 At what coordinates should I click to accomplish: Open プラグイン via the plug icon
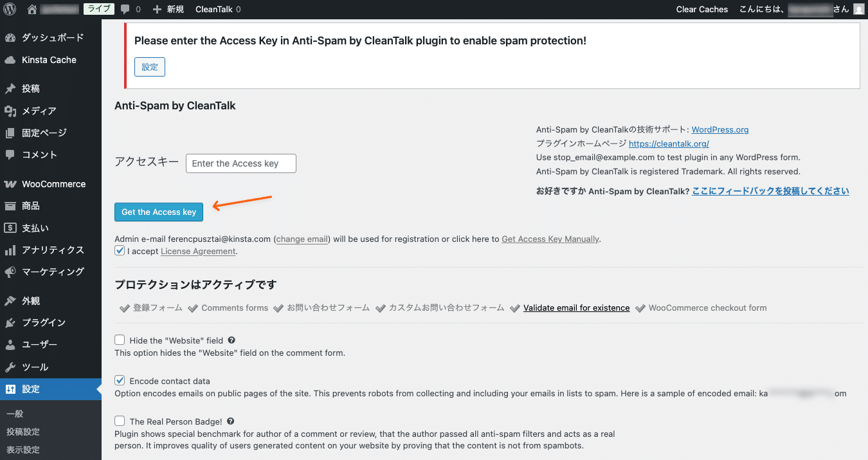click(x=12, y=322)
